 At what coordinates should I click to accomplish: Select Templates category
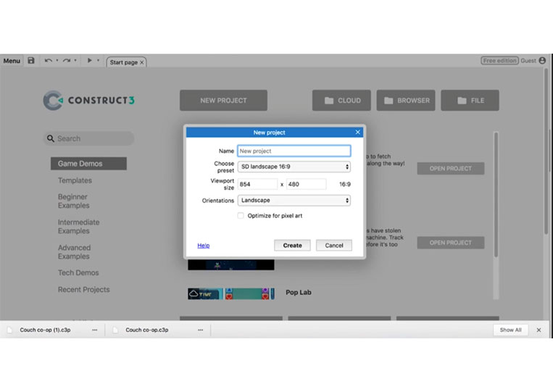pyautogui.click(x=75, y=180)
